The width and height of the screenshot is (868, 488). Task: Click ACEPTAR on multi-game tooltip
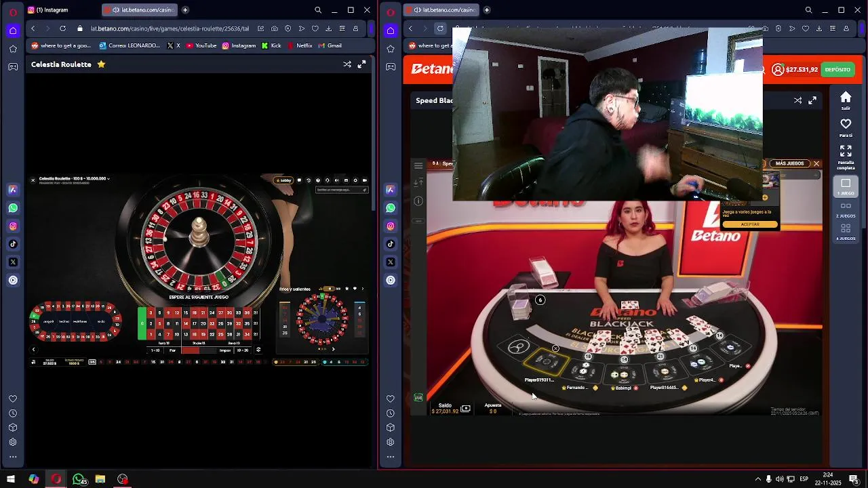(x=750, y=224)
